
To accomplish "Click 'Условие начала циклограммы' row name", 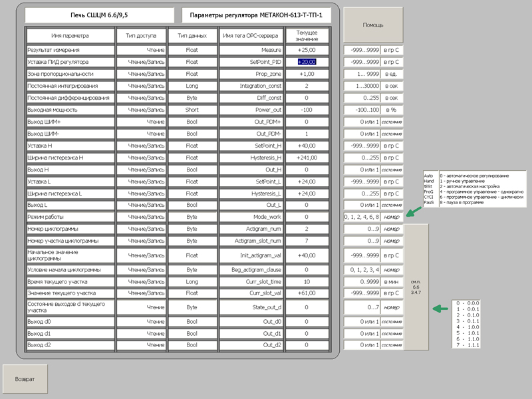I will [70, 270].
